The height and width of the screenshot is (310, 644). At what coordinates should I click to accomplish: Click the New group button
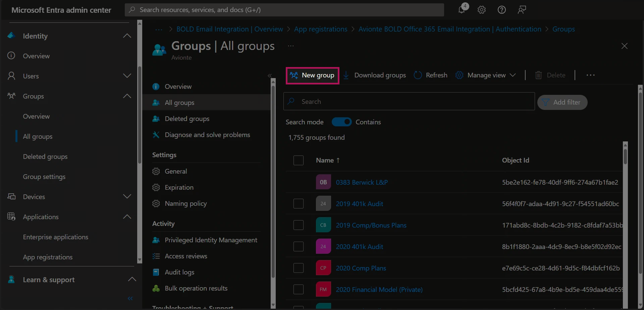click(312, 75)
